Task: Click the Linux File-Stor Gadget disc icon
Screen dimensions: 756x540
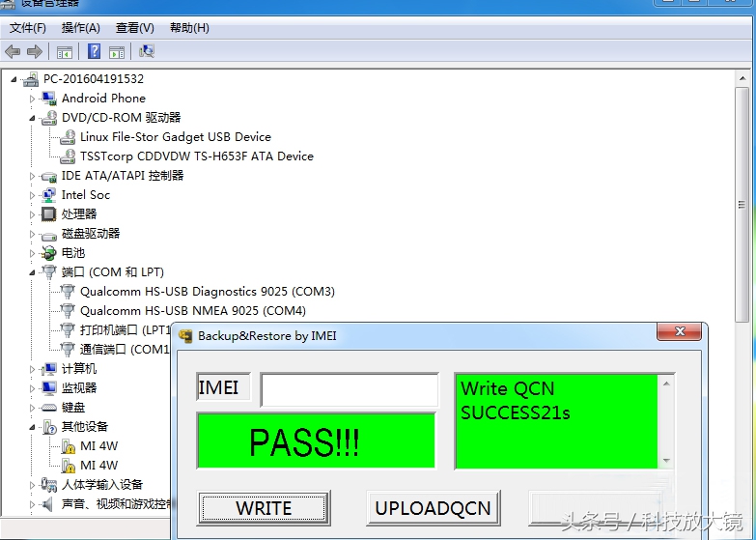Action: (x=68, y=137)
